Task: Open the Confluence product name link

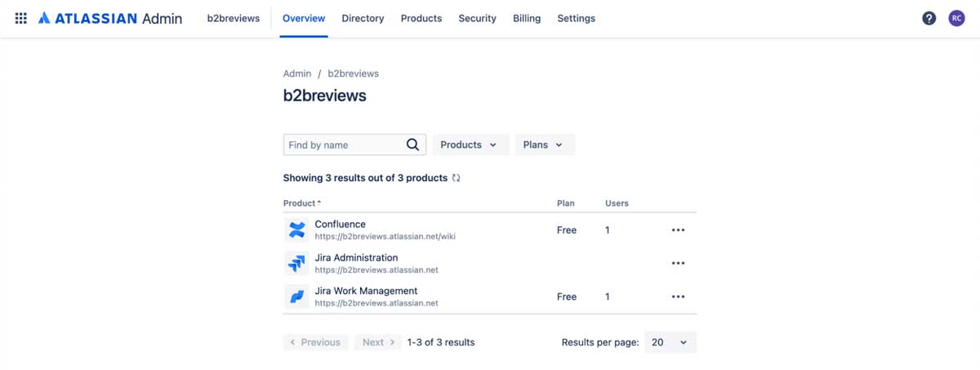Action: (341, 224)
